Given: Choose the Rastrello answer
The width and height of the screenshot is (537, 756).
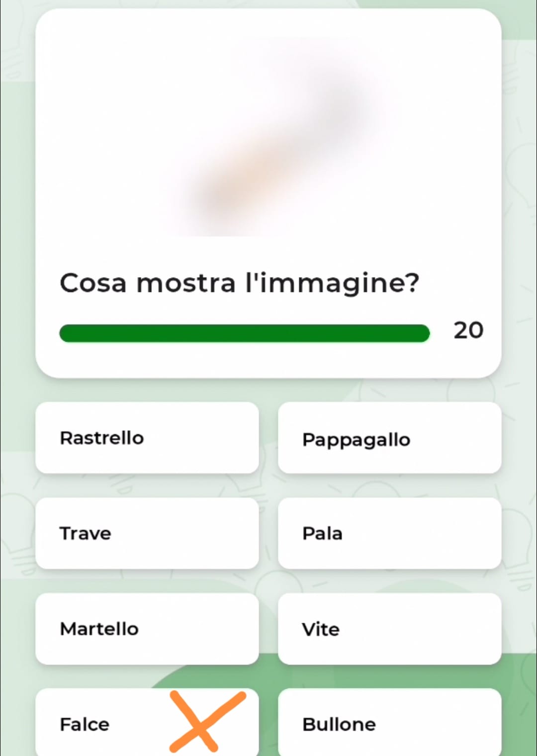Looking at the screenshot, I should (x=147, y=438).
